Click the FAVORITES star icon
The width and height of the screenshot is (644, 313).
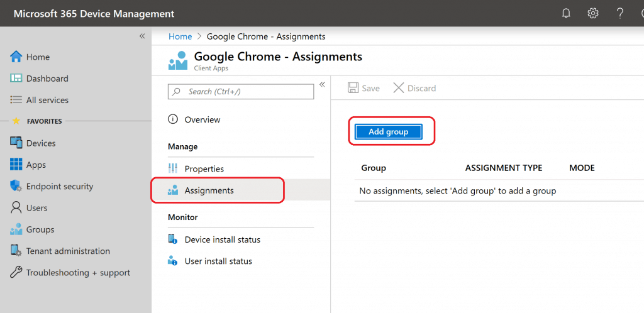[x=16, y=121]
